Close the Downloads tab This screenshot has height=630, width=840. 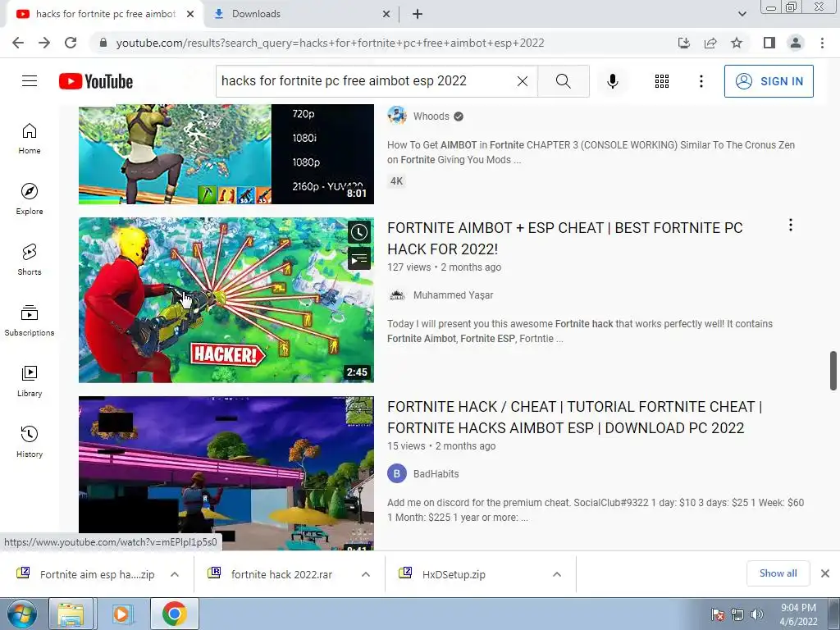click(x=386, y=15)
